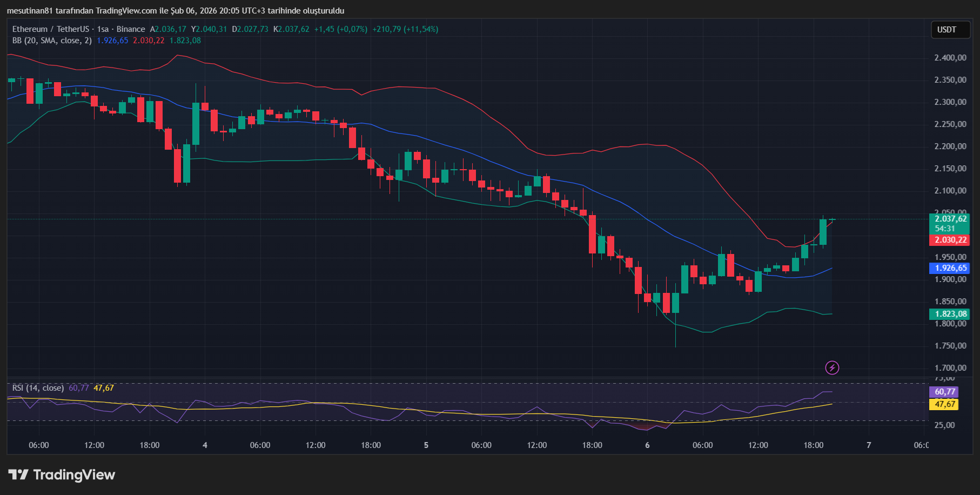The width and height of the screenshot is (980, 495).
Task: Click the RSI (14, close) indicator label
Action: (x=38, y=388)
